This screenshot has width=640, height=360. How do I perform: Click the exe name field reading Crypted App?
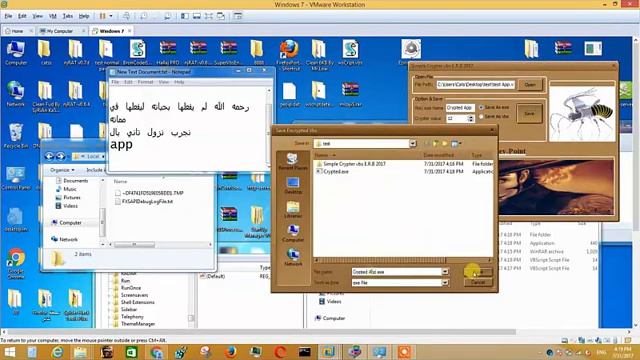[460, 108]
